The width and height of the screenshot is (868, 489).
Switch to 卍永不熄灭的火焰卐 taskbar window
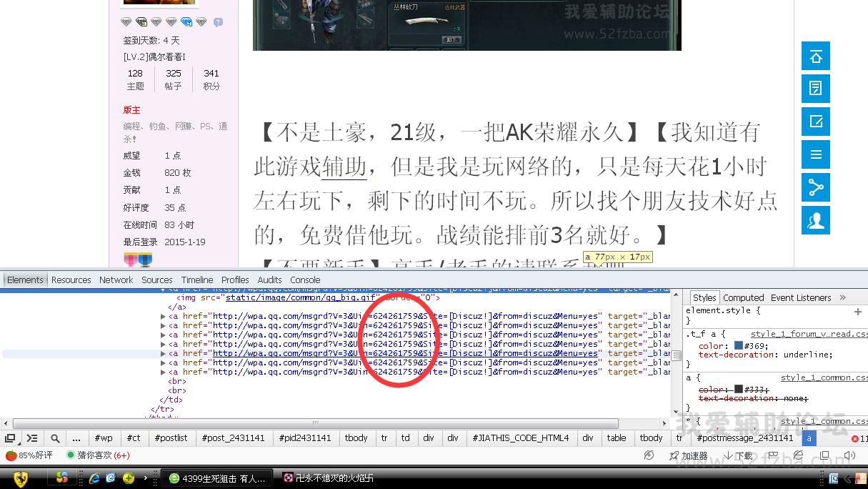(x=329, y=478)
